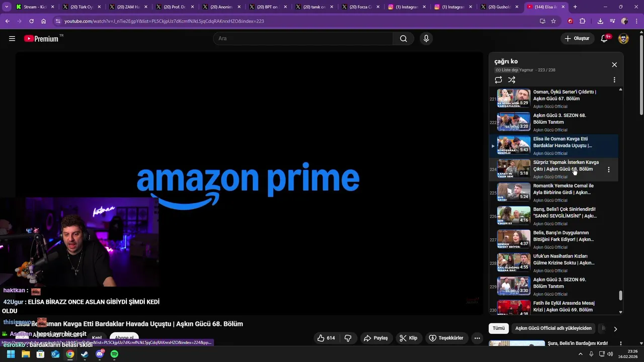Open Steam from the taskbar

85,354
